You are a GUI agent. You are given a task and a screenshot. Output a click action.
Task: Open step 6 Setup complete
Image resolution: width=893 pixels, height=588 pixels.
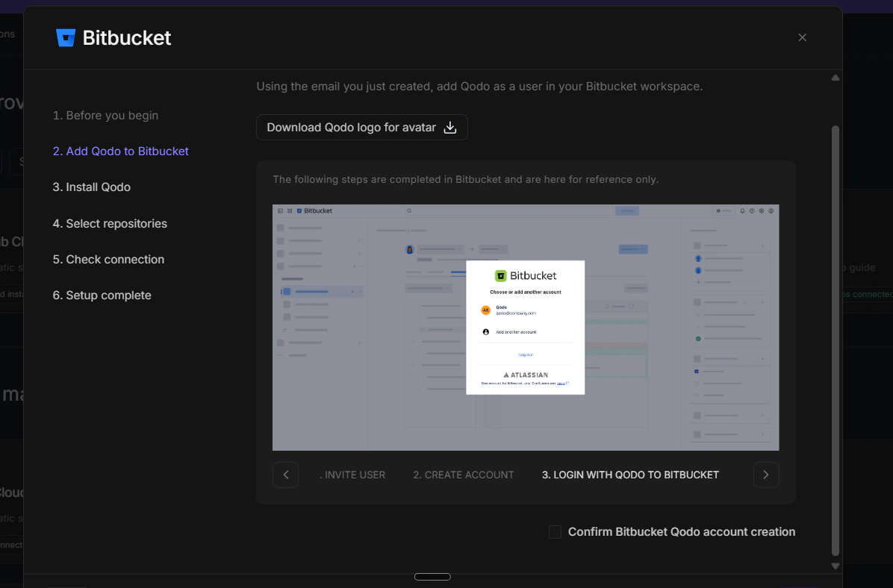(102, 295)
